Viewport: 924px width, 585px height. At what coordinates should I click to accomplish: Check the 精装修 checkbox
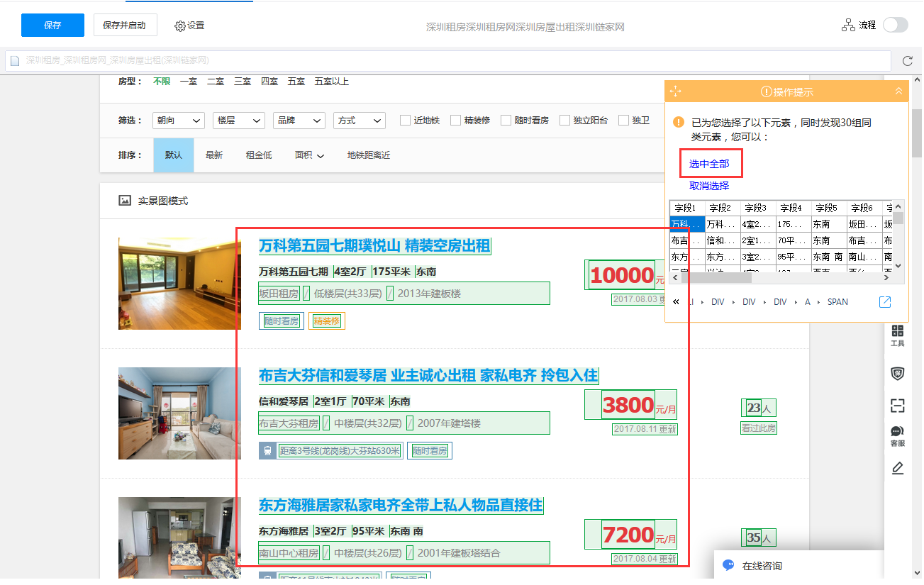[455, 121]
